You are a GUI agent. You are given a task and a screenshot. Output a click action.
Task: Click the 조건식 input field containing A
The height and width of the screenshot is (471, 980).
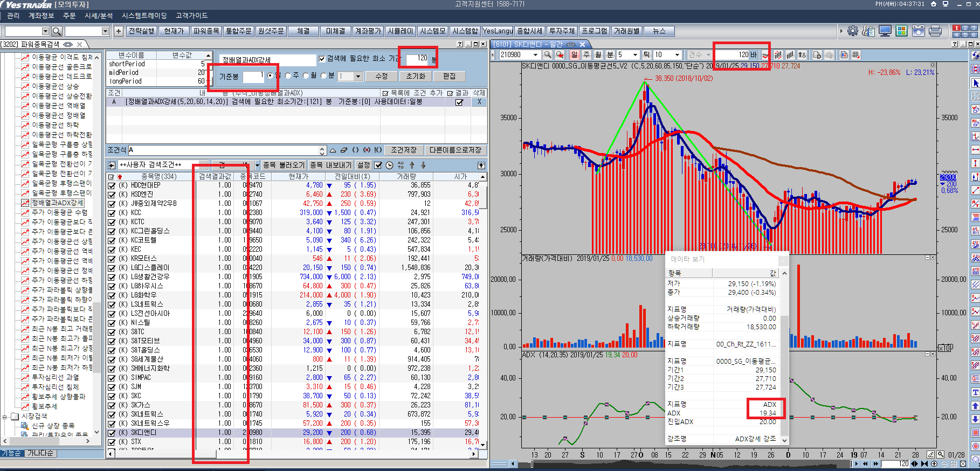pyautogui.click(x=226, y=150)
